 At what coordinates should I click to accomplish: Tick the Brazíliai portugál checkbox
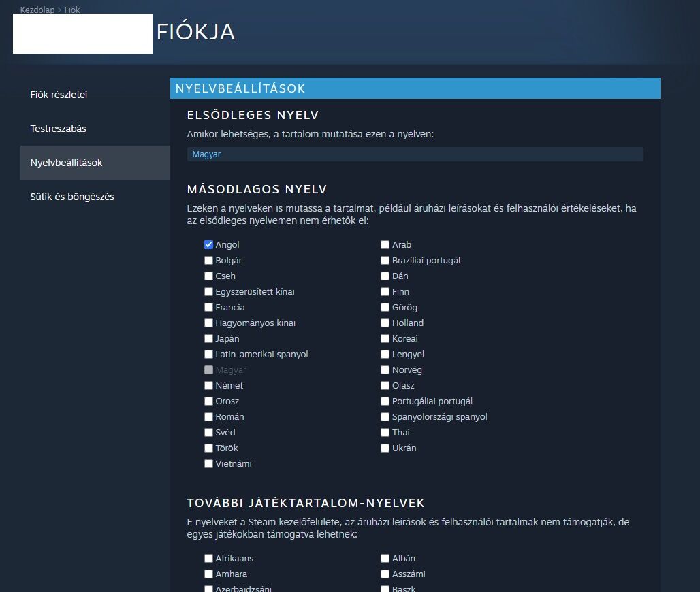click(385, 261)
